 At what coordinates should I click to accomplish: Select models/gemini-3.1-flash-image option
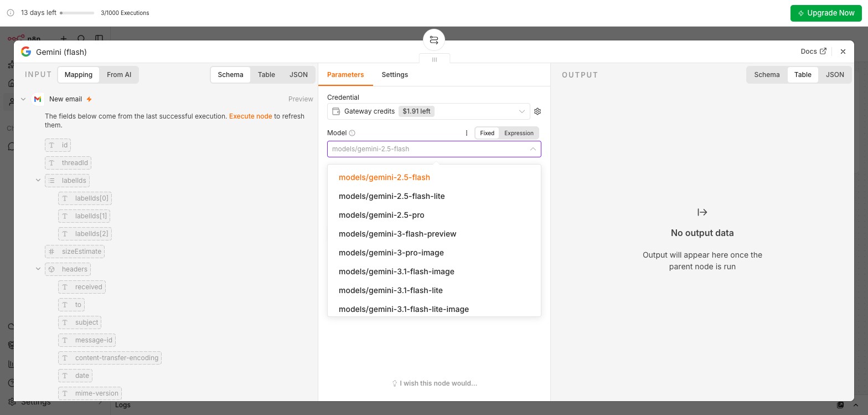[434, 271]
